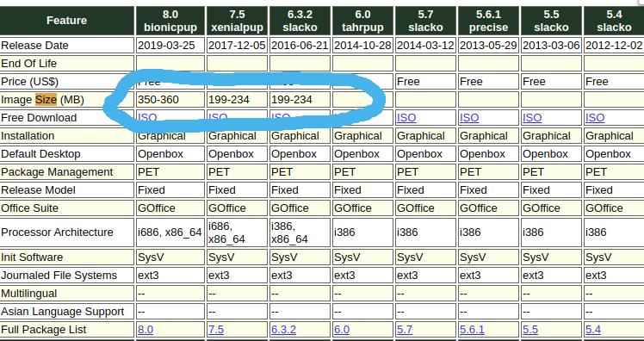Click the 5.7 slacko column header
644x341 pixels.
tap(425, 21)
